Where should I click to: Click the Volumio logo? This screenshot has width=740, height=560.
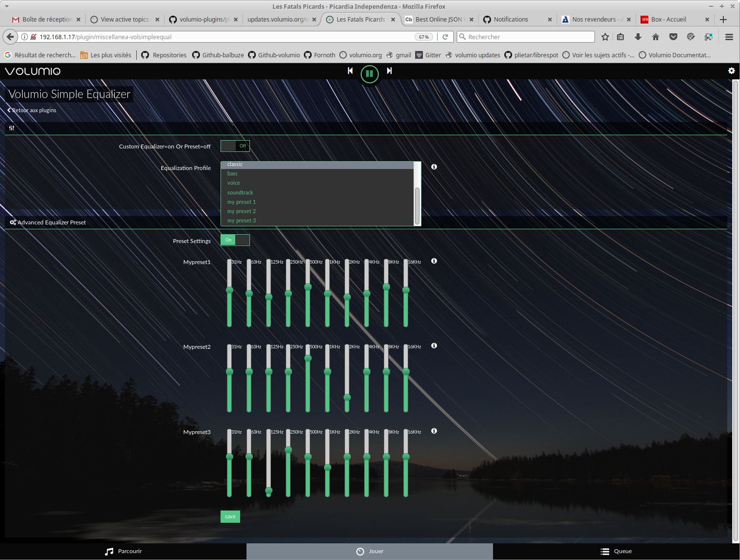32,71
